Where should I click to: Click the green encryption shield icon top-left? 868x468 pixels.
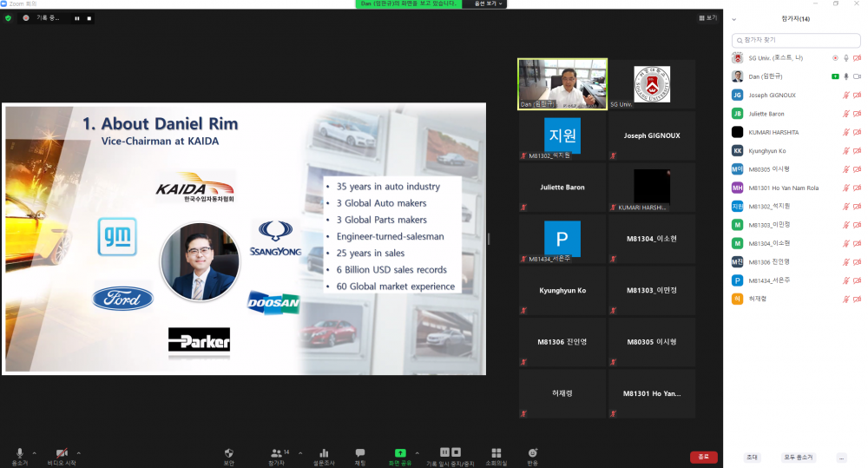[x=8, y=18]
